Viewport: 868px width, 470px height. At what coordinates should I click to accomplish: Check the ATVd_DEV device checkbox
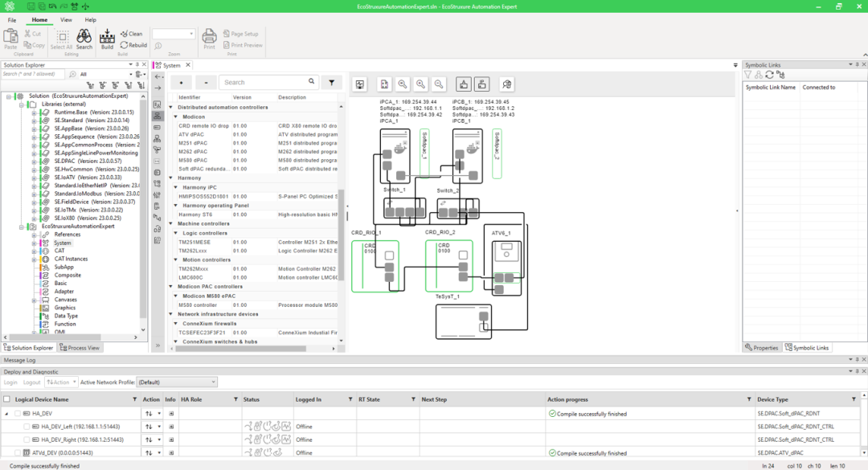tap(18, 453)
